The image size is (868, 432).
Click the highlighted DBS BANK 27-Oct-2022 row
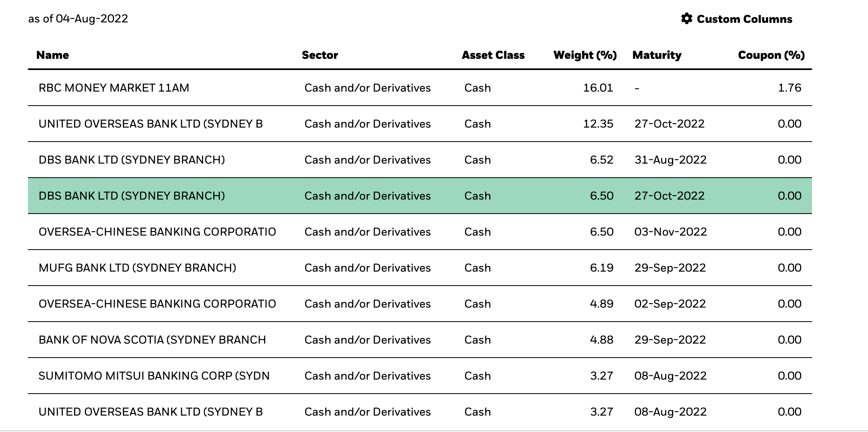coord(420,196)
